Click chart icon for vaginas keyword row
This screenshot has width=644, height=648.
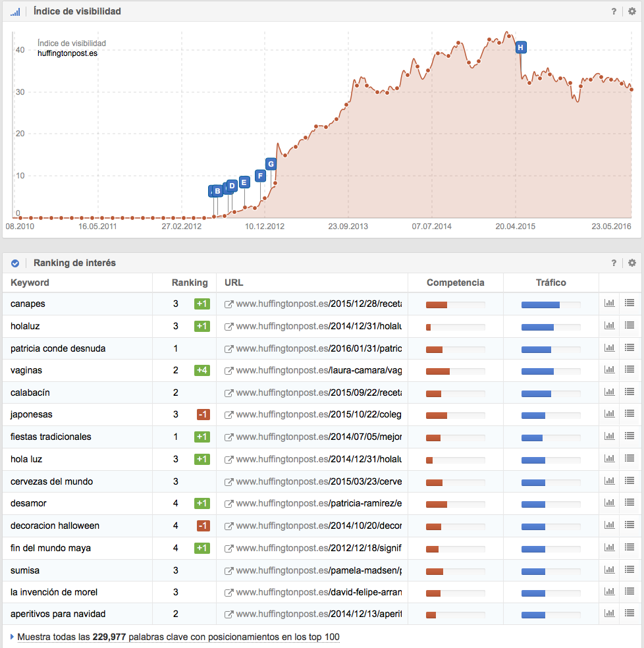[x=610, y=370]
